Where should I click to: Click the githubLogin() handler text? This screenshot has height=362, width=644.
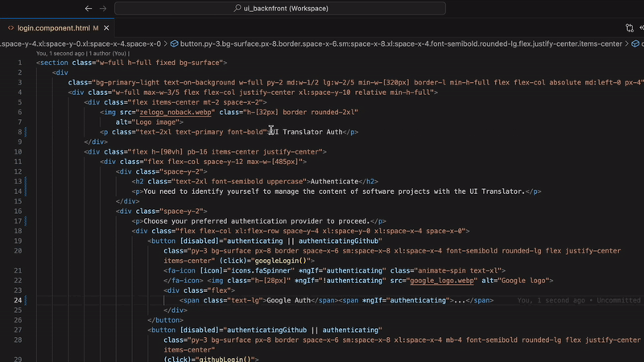tap(225, 359)
